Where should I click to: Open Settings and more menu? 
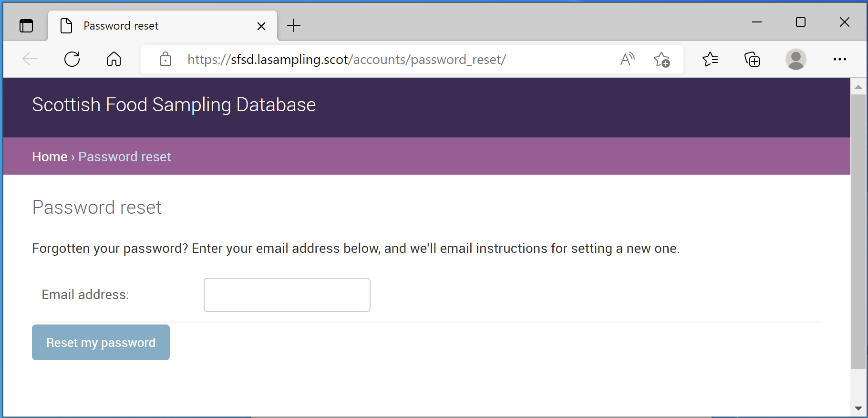[x=839, y=59]
